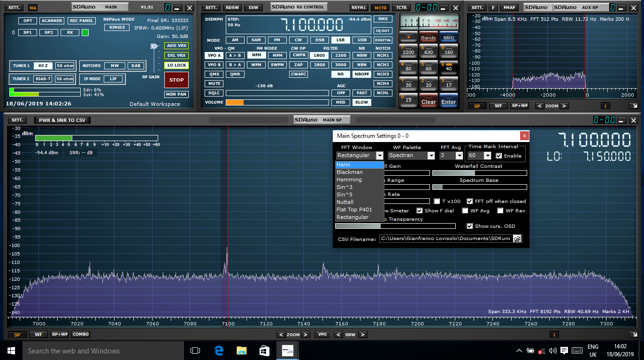Click the Aux SP zoom out arrow

tap(540, 105)
